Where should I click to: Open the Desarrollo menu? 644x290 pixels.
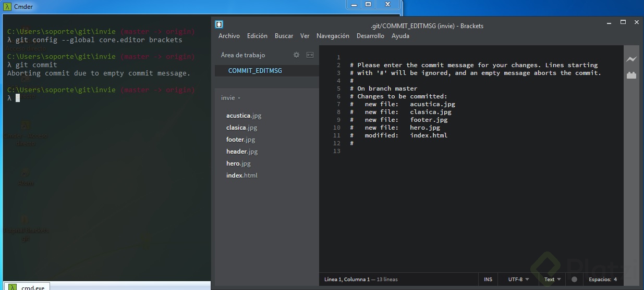(x=370, y=36)
